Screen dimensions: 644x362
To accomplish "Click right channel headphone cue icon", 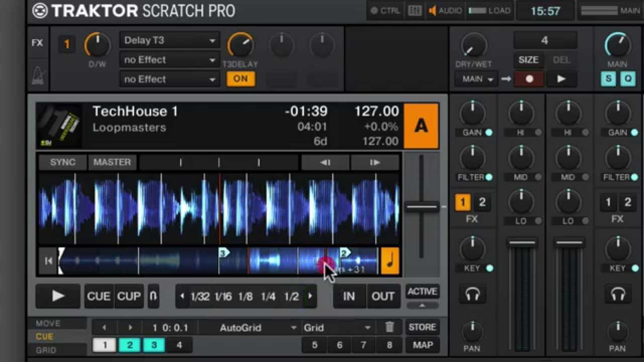I will point(617,295).
